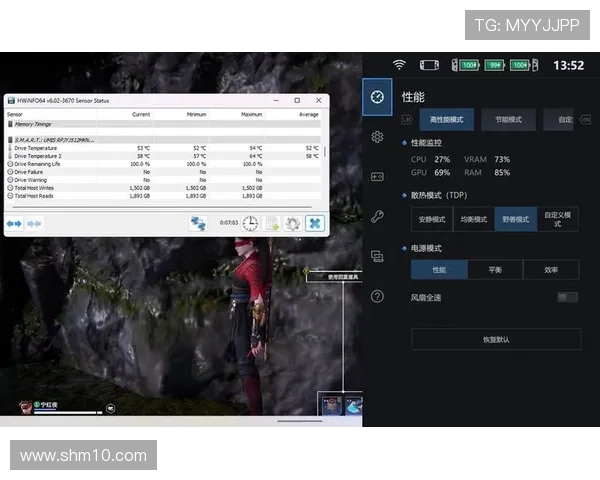This screenshot has width=600, height=480.
Task: Click the HWiNFO network computers icon
Action: pyautogui.click(x=199, y=224)
